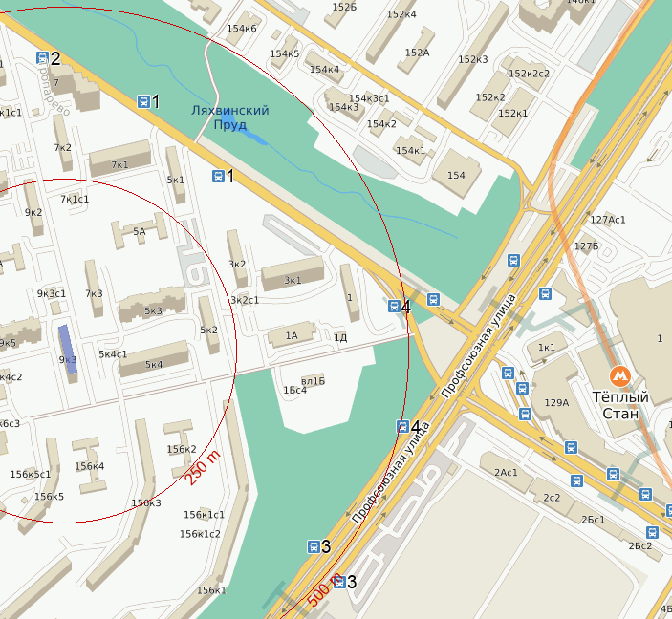Select the 250 m radius circle label

point(204,467)
